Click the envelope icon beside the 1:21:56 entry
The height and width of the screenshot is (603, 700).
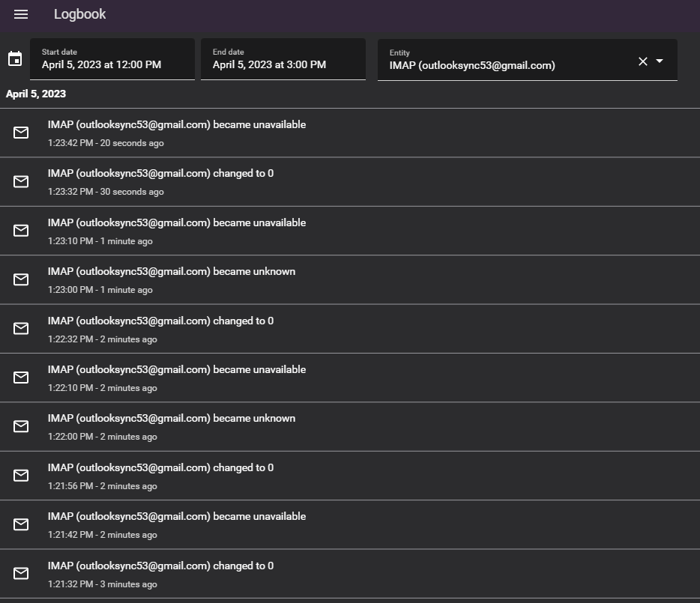point(20,475)
